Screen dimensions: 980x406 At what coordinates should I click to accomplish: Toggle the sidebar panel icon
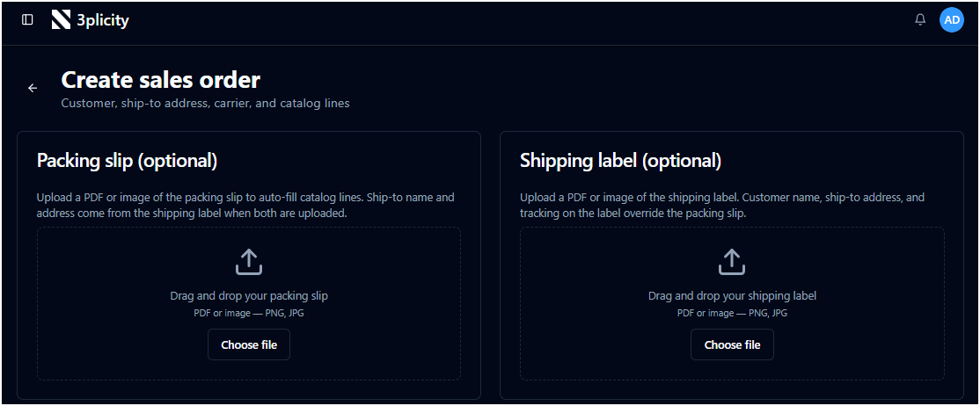pos(27,20)
